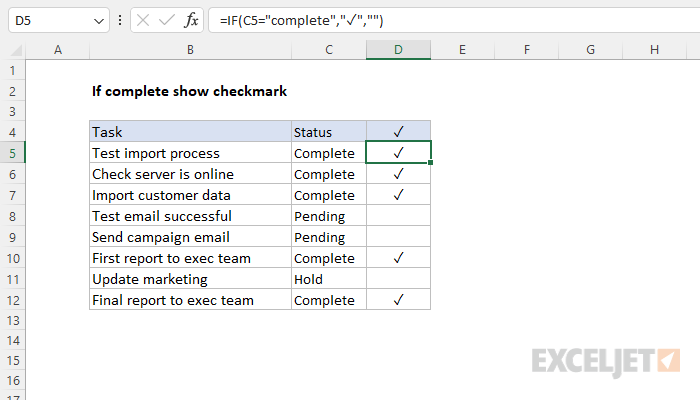Select the checkmark cell for Check server is online

[398, 174]
